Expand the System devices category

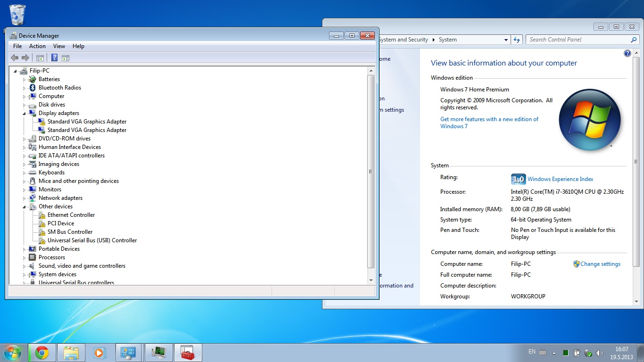[x=25, y=274]
